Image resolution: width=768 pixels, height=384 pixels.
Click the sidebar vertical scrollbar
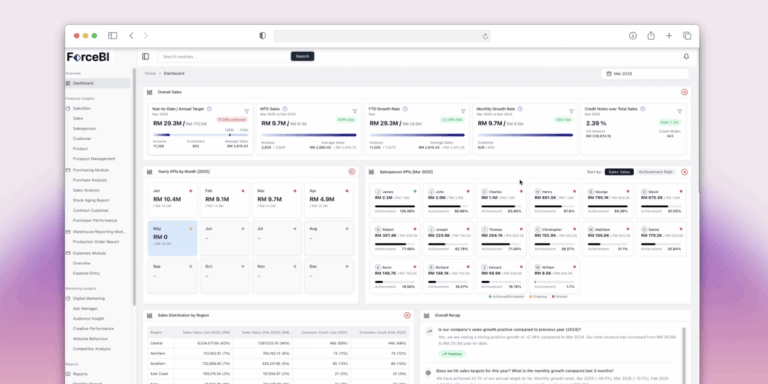(x=134, y=186)
